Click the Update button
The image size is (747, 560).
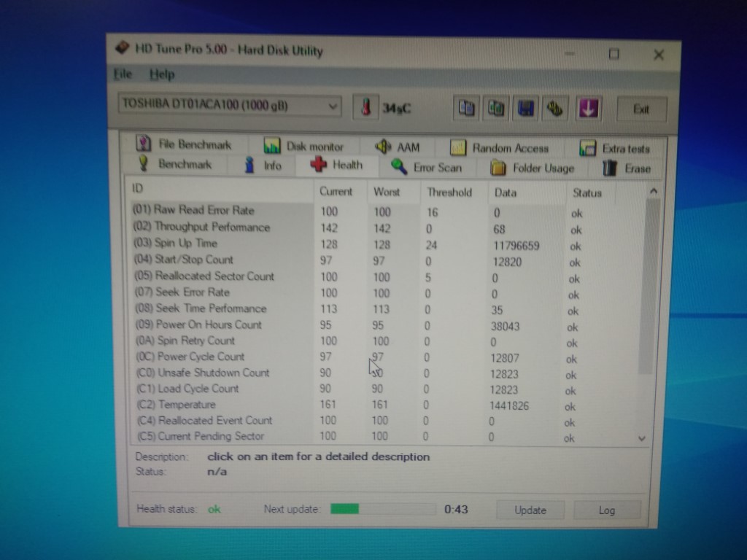[x=530, y=510]
